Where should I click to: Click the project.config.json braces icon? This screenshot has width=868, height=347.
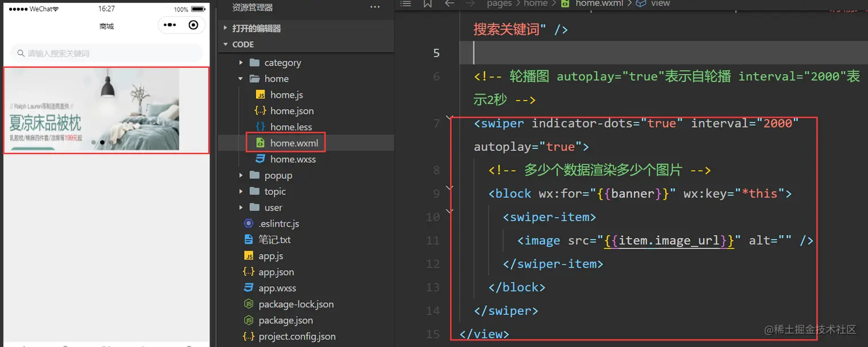[x=249, y=336]
